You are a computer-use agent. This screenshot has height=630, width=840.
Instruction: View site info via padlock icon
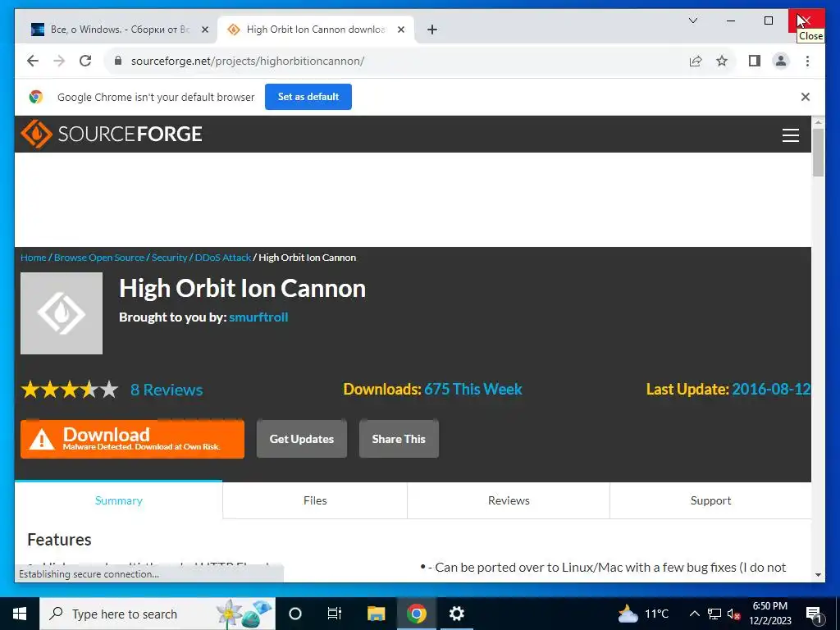(x=118, y=61)
